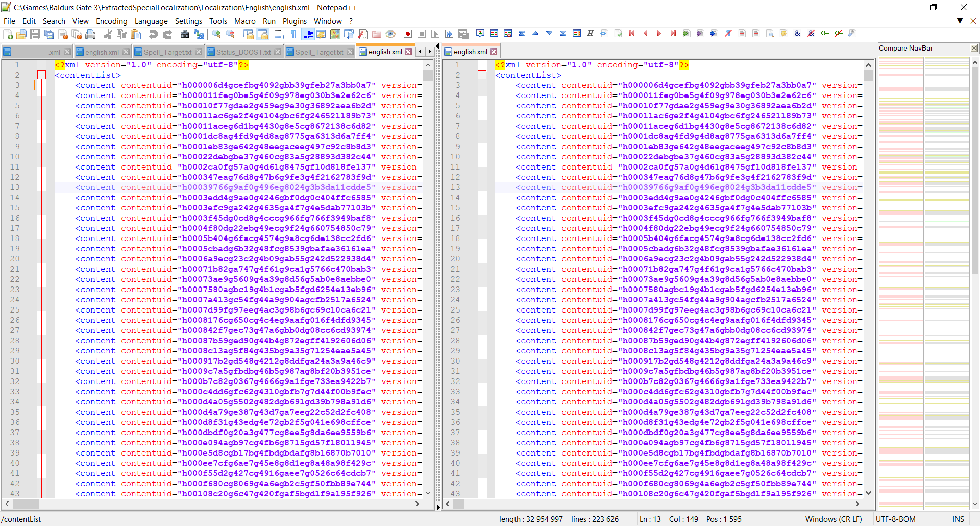Image resolution: width=980 pixels, height=526 pixels.
Task: Click the Print toolbar icon
Action: (90, 34)
